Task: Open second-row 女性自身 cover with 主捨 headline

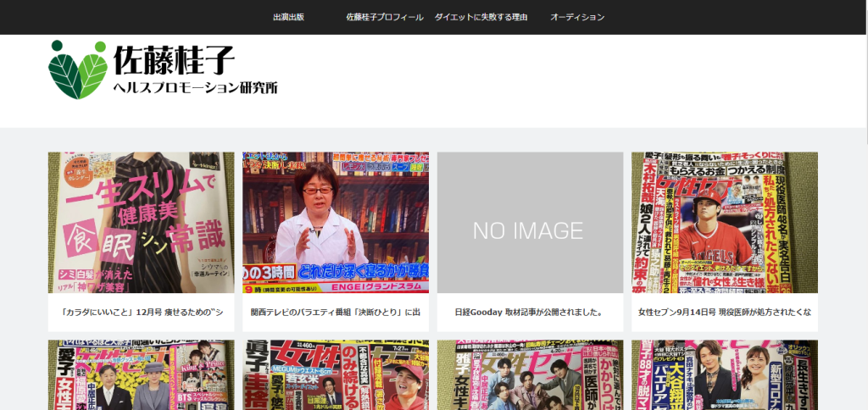Action: pos(336,375)
